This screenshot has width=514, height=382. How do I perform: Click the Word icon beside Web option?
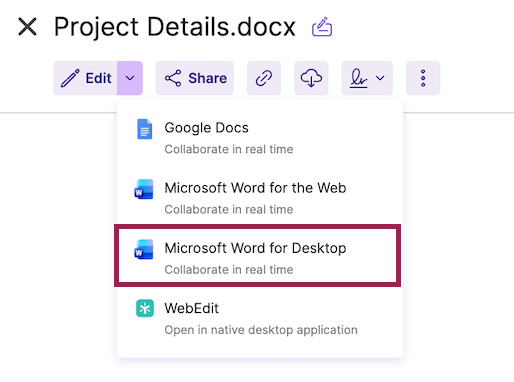[x=144, y=189]
